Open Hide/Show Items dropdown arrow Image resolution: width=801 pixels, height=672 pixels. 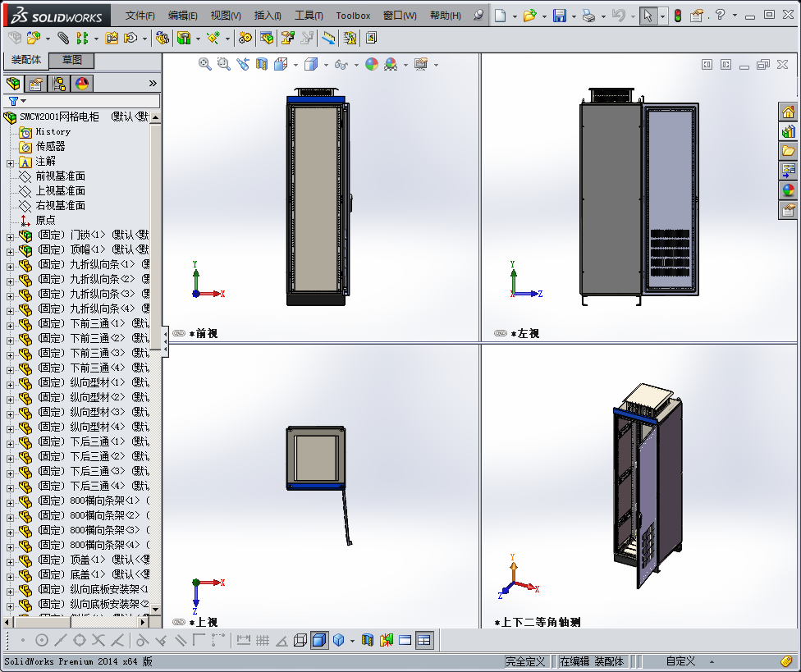pyautogui.click(x=356, y=65)
